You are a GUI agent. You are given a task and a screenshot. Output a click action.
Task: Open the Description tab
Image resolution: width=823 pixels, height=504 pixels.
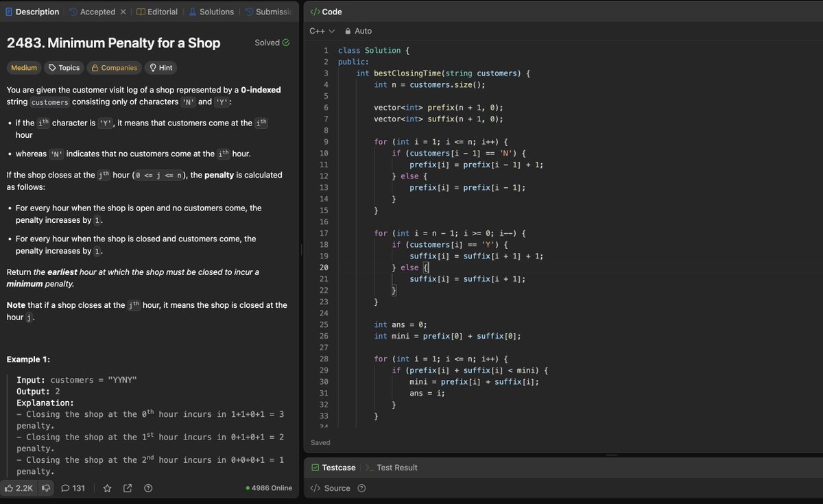(32, 12)
